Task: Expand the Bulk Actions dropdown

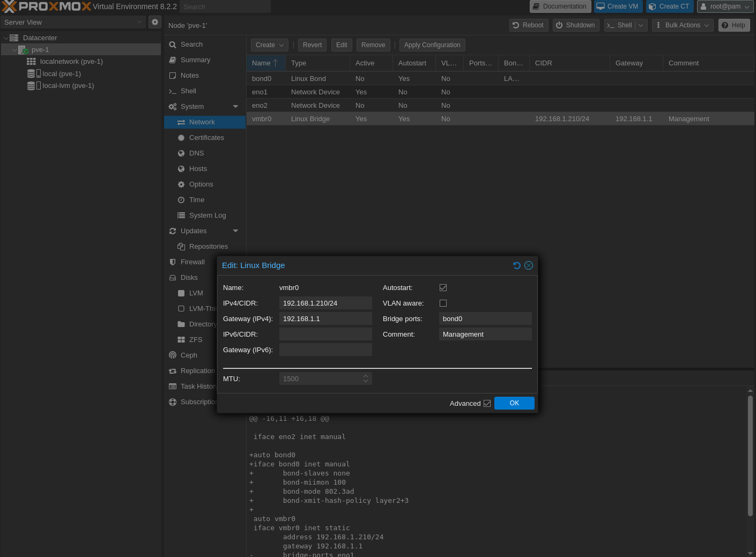Action: point(682,25)
